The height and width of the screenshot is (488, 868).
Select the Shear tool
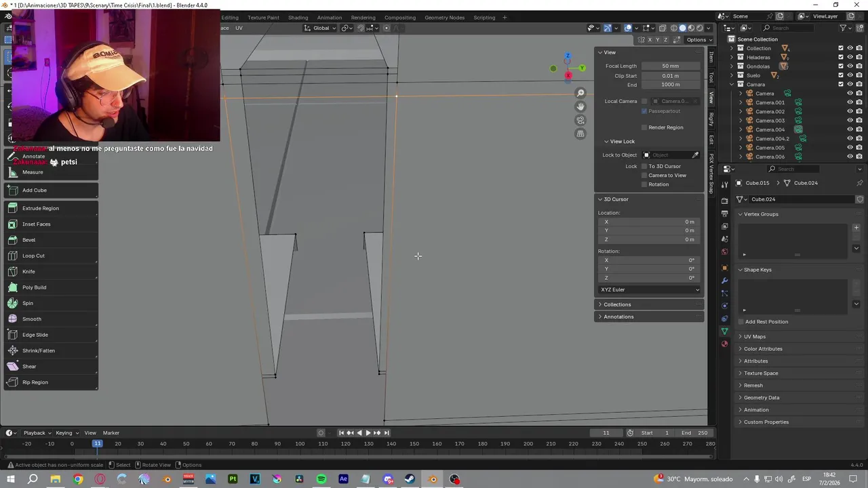point(51,366)
